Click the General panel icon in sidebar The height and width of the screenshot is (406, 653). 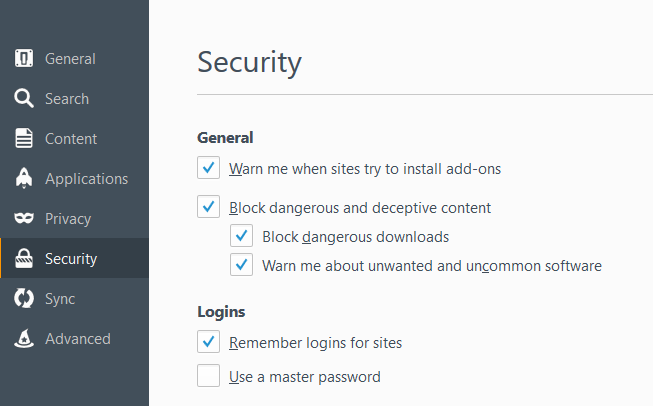tap(24, 59)
